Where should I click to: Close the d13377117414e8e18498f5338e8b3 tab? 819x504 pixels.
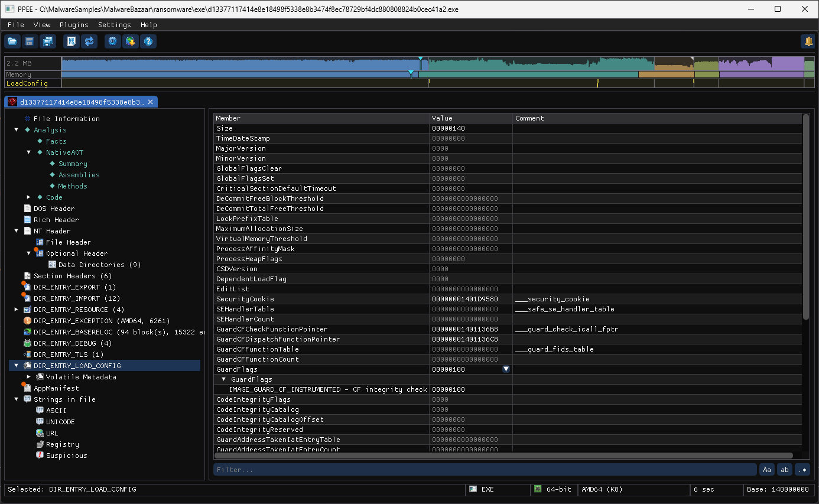151,102
